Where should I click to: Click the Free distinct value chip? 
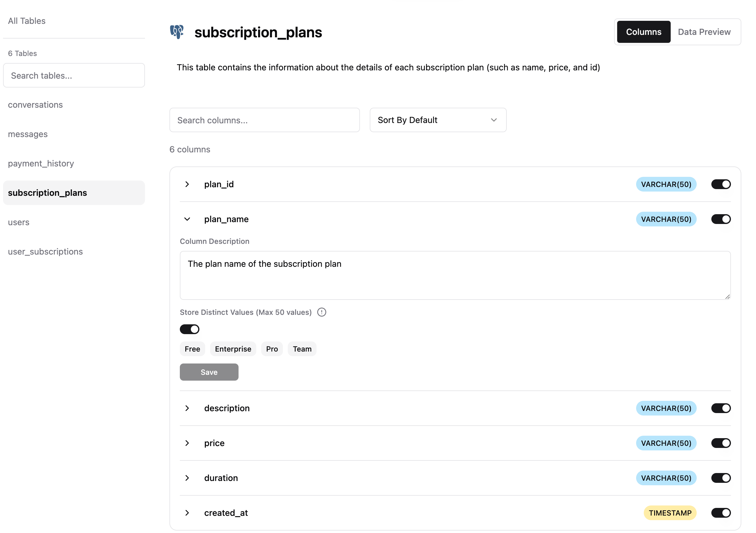[x=192, y=349]
